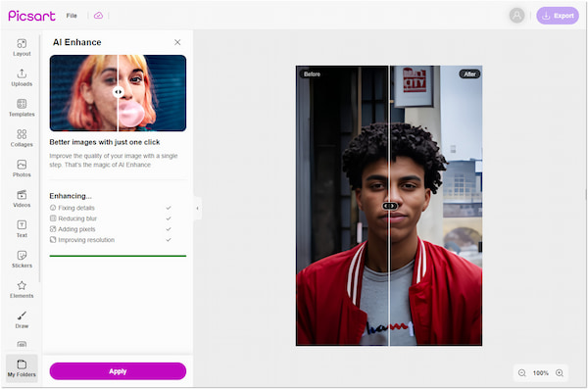588x389 pixels.
Task: Select the Draw tool
Action: pyautogui.click(x=22, y=320)
